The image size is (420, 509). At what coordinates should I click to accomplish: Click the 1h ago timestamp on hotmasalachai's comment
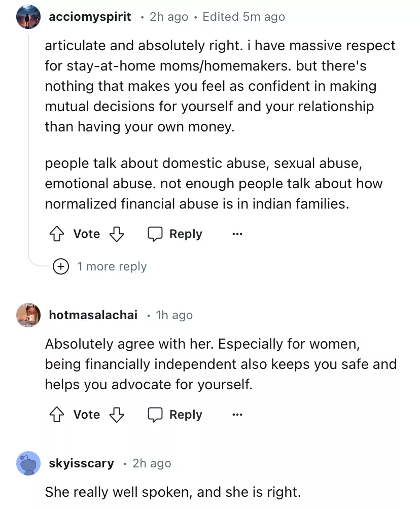point(174,315)
